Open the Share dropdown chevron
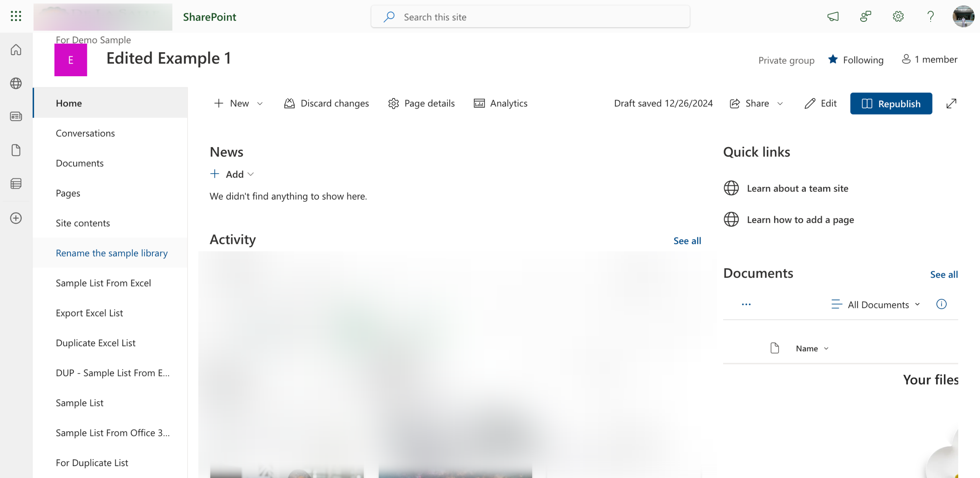This screenshot has height=478, width=980. pyautogui.click(x=780, y=103)
